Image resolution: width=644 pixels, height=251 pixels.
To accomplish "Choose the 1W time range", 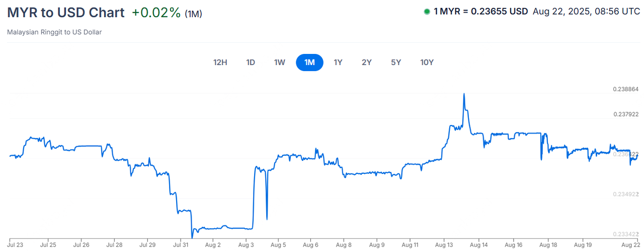I will point(280,62).
